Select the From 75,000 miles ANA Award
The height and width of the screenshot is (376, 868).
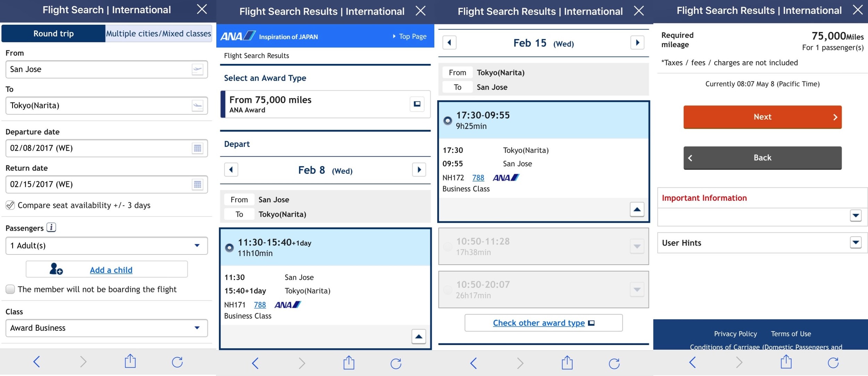(x=325, y=104)
